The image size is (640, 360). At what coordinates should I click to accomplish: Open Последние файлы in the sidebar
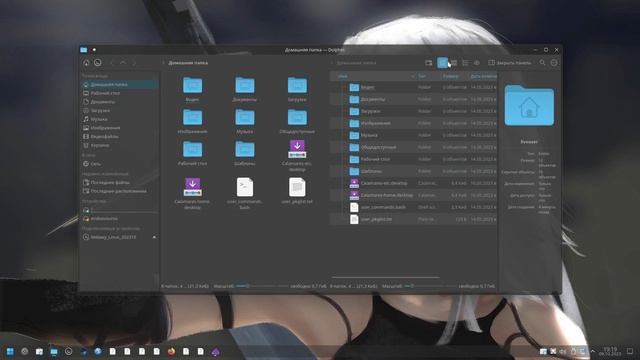[119, 182]
